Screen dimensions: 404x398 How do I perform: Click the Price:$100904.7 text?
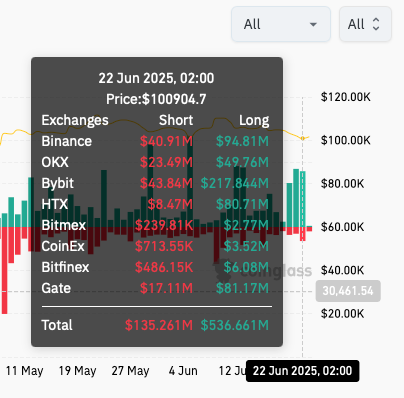(156, 99)
